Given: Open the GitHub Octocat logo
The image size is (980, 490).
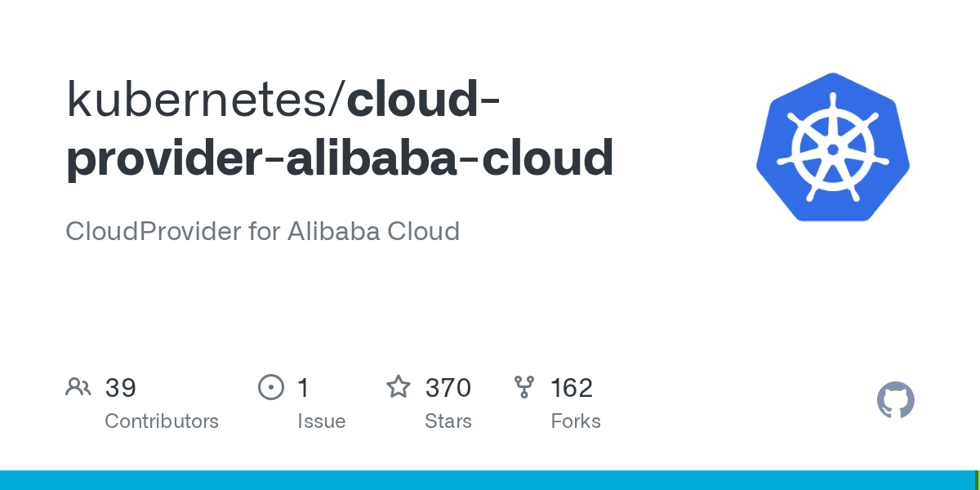Looking at the screenshot, I should [895, 400].
